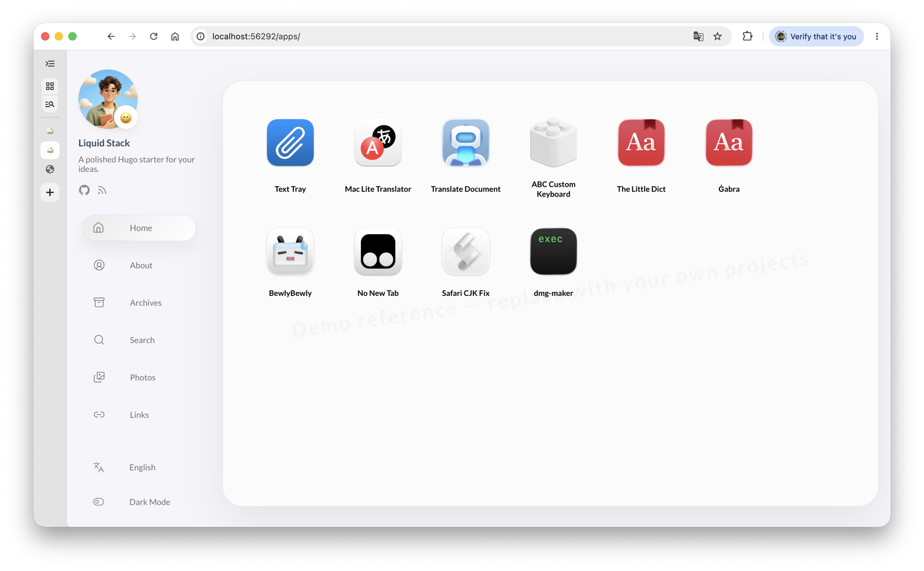Open the Text Tray app
924x571 pixels.
pos(290,143)
